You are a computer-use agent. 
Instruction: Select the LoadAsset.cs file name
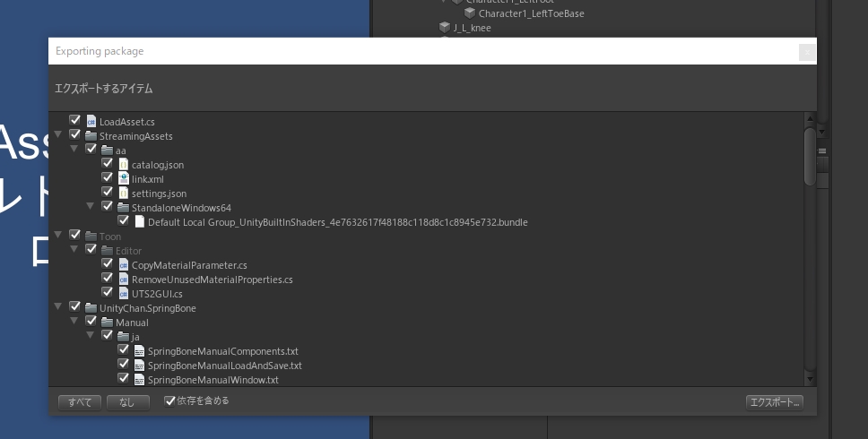126,122
